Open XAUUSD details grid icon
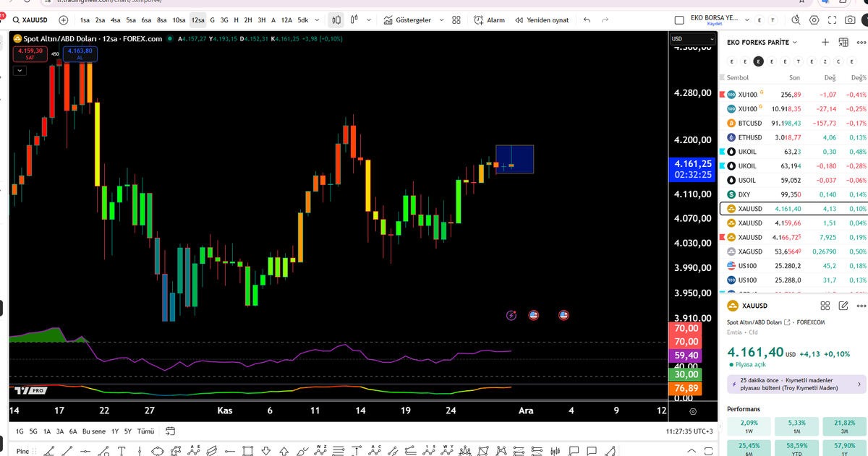Screen dimensions: 868x456 coord(825,306)
